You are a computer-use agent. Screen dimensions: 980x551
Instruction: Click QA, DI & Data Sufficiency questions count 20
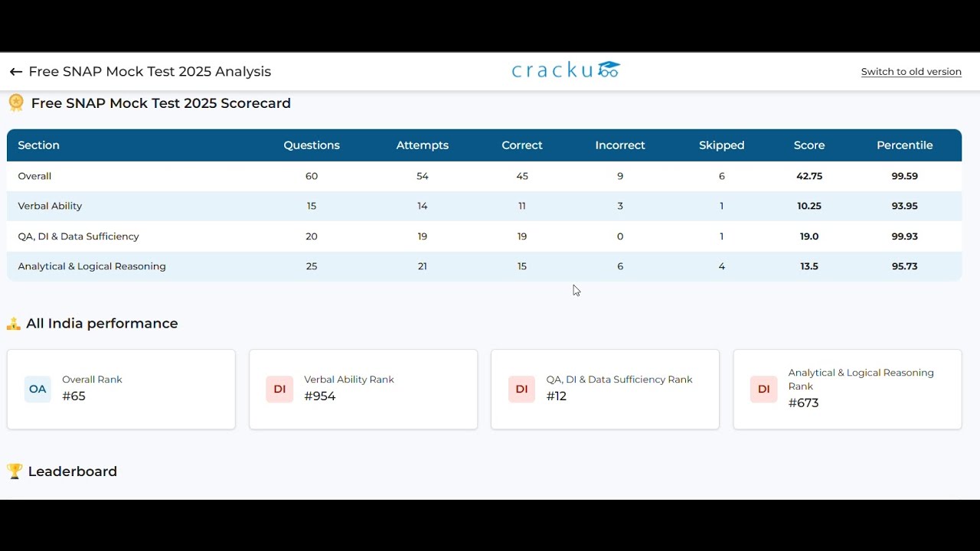pos(312,236)
